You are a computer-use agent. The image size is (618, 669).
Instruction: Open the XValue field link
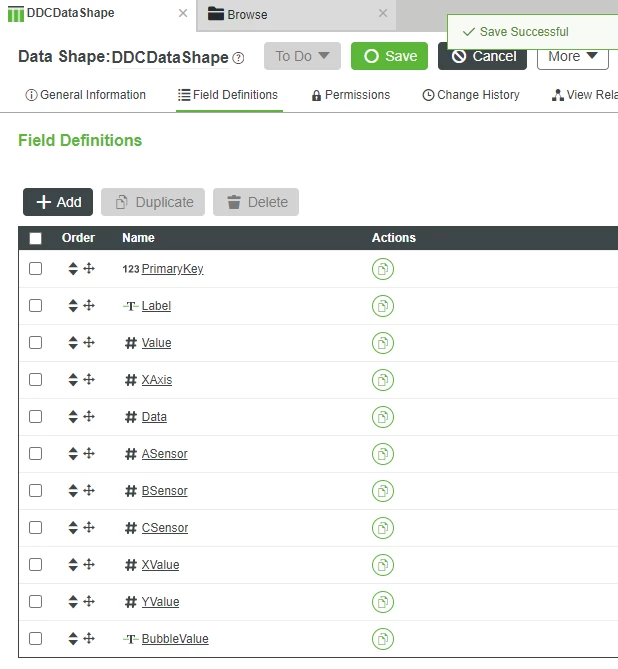pyautogui.click(x=160, y=564)
